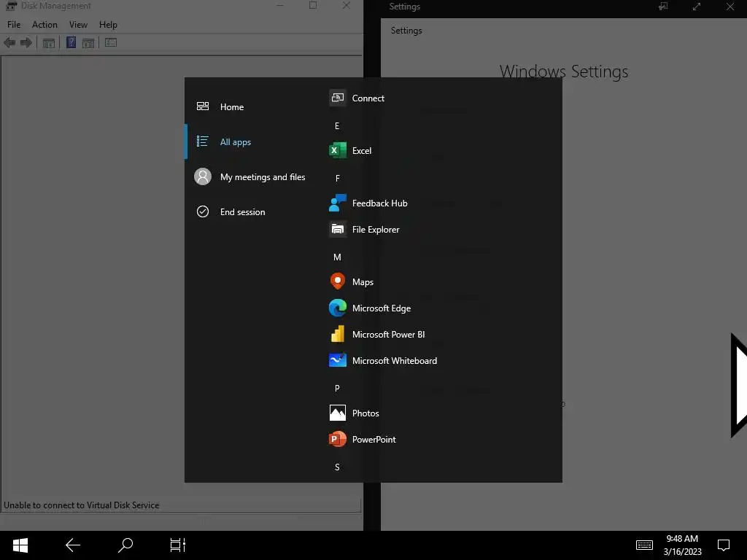The width and height of the screenshot is (747, 560).
Task: Click the Help question-mark toolbar icon
Action: [x=71, y=42]
